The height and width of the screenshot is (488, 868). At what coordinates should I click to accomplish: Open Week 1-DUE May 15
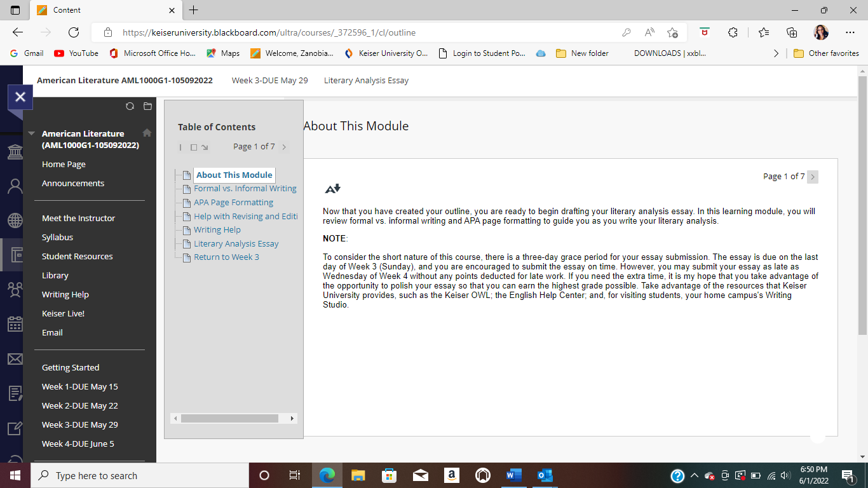click(x=79, y=386)
